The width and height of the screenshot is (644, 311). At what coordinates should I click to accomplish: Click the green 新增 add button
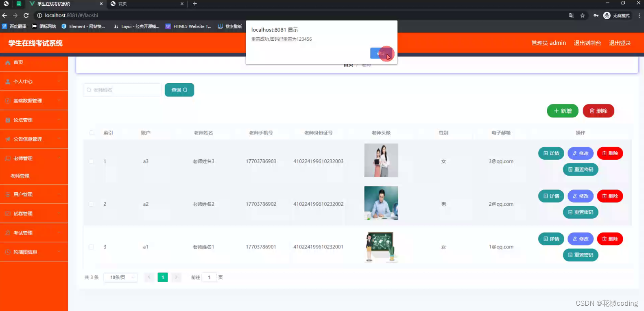click(563, 111)
